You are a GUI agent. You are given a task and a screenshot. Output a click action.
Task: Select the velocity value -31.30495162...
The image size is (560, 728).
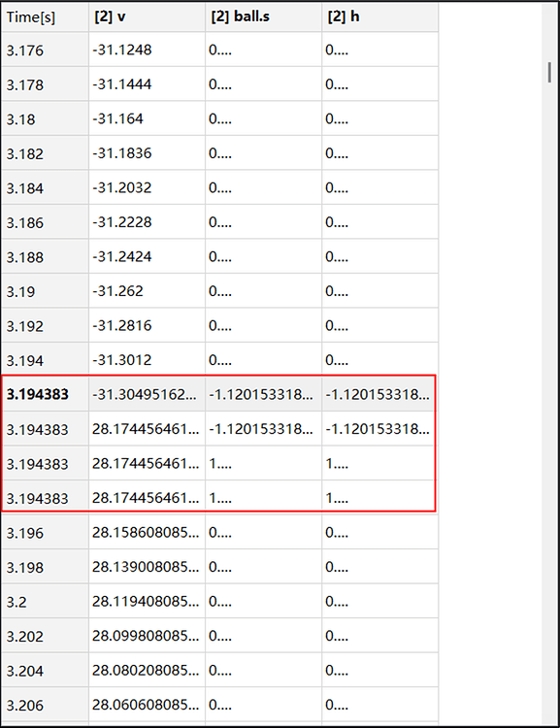pos(148,394)
